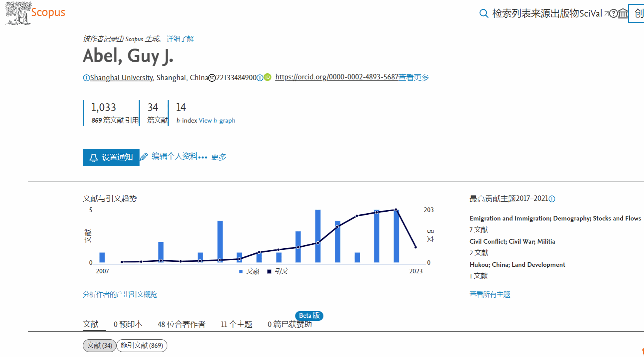This screenshot has width=644, height=357.
Task: Click View h-graph link
Action: [x=217, y=120]
